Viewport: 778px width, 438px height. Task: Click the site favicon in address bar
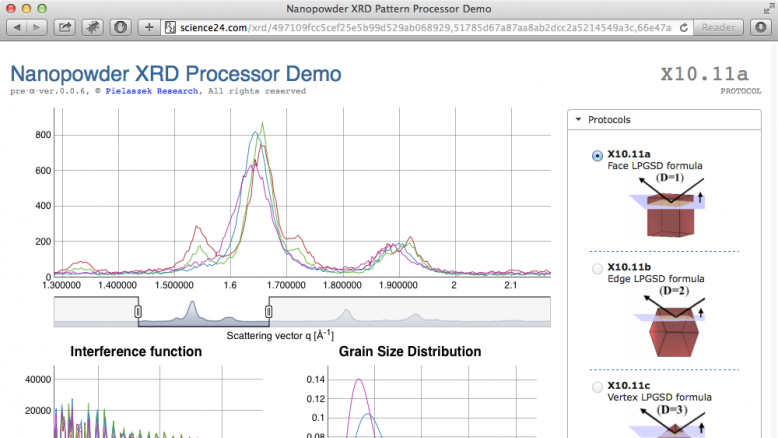tap(170, 27)
